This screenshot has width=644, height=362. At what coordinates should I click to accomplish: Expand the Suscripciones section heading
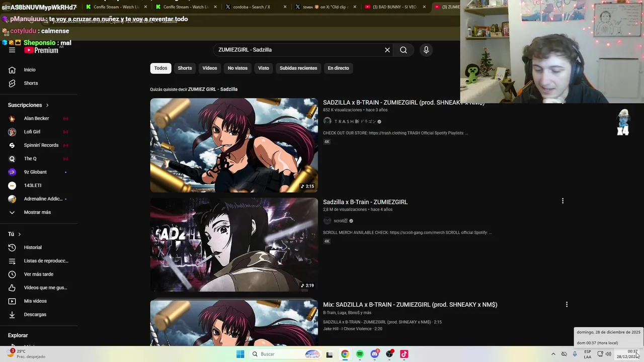coord(28,105)
